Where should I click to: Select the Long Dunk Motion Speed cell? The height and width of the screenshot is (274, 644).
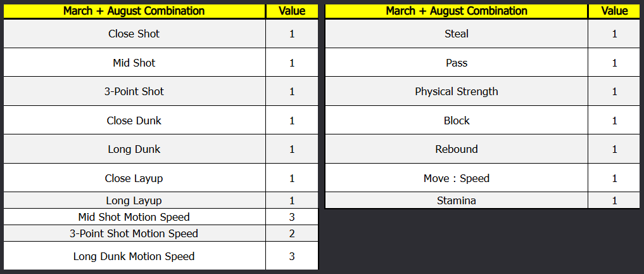click(x=134, y=256)
